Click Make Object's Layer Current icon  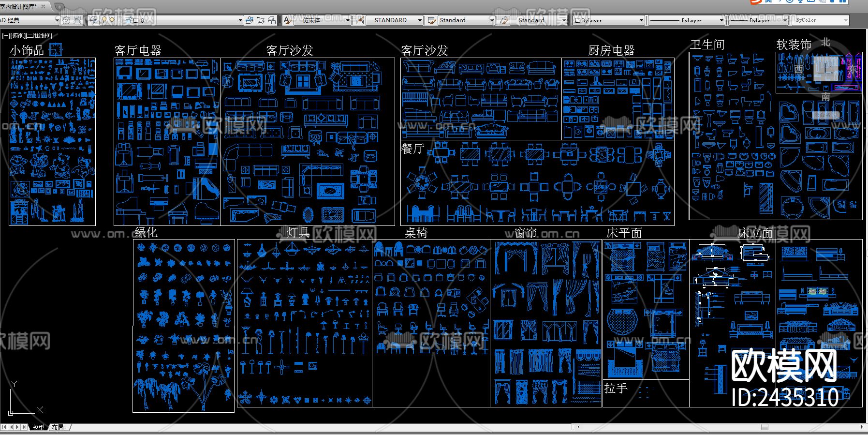point(249,20)
